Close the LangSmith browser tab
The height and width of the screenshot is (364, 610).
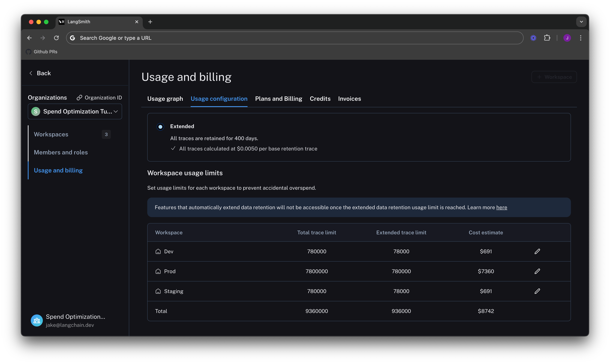[137, 22]
